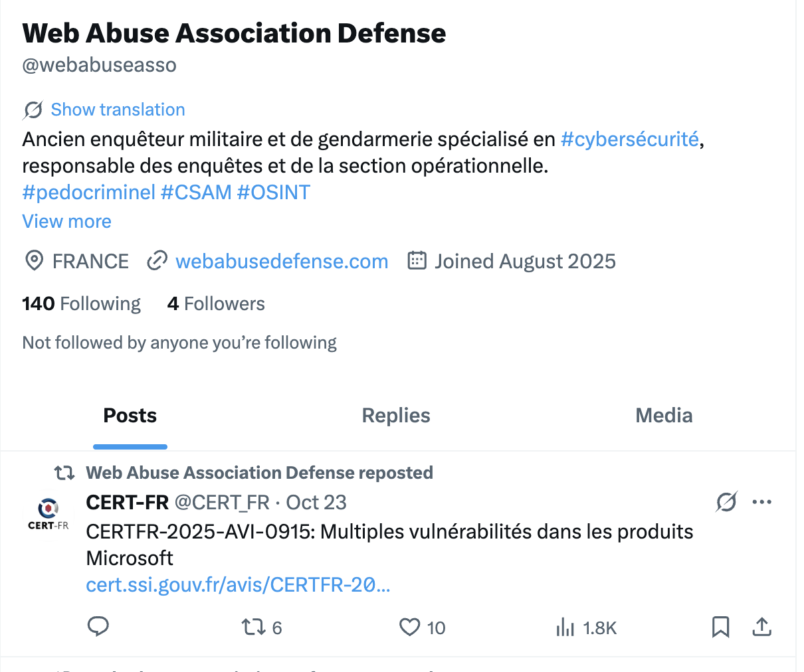
Task: Expand the bio with View more
Action: 66,221
